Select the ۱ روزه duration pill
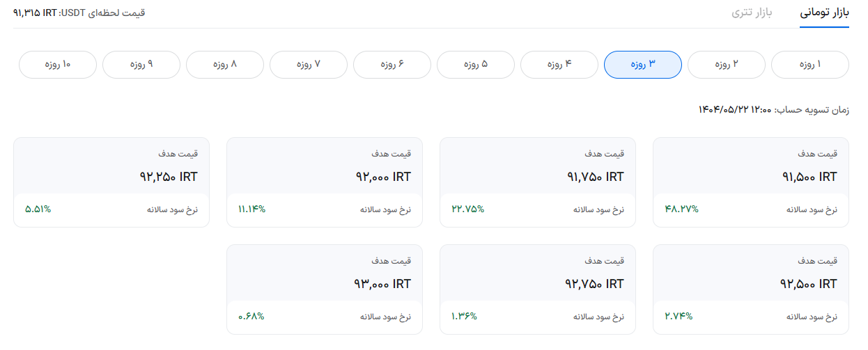This screenshot has height=350, width=868. pyautogui.click(x=809, y=65)
